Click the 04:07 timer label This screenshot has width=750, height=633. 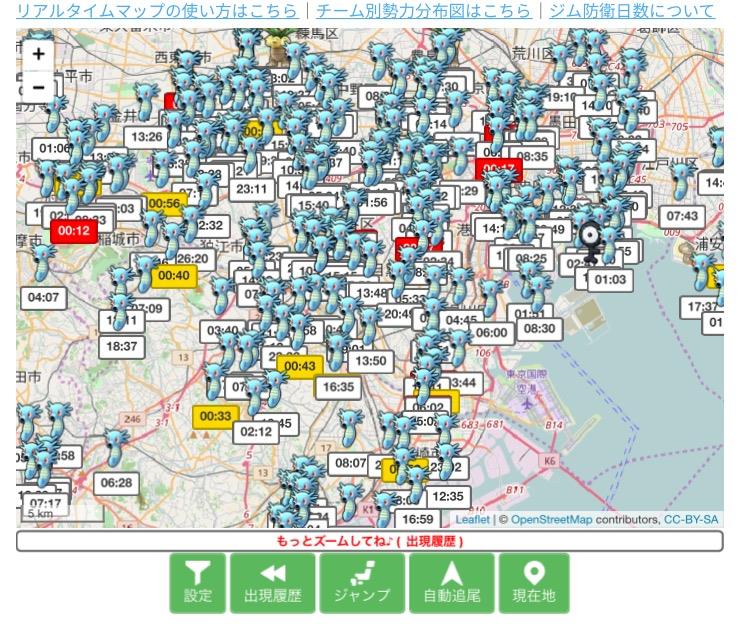(43, 298)
